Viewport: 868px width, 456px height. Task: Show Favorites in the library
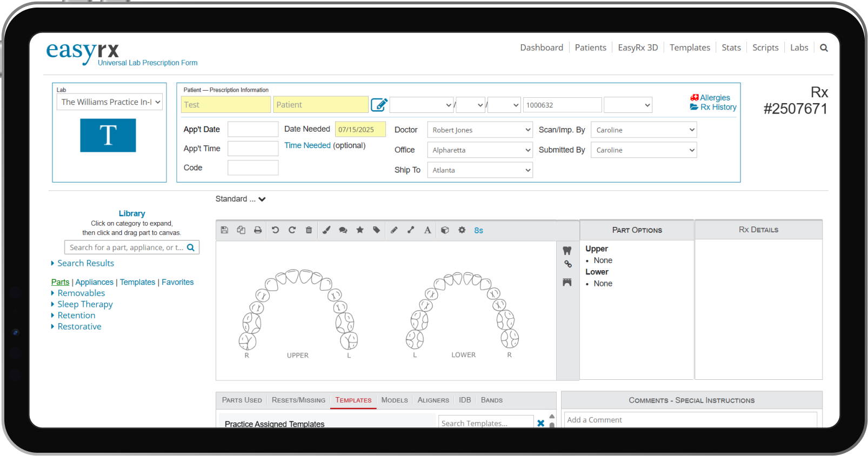[177, 282]
